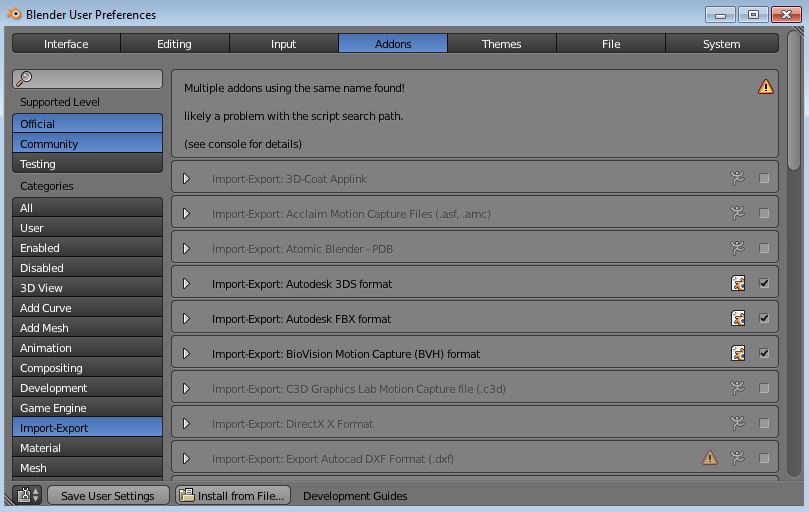The image size is (809, 512).
Task: Enable Acclaim Motion Capture Files addon checkbox
Action: pyautogui.click(x=764, y=213)
